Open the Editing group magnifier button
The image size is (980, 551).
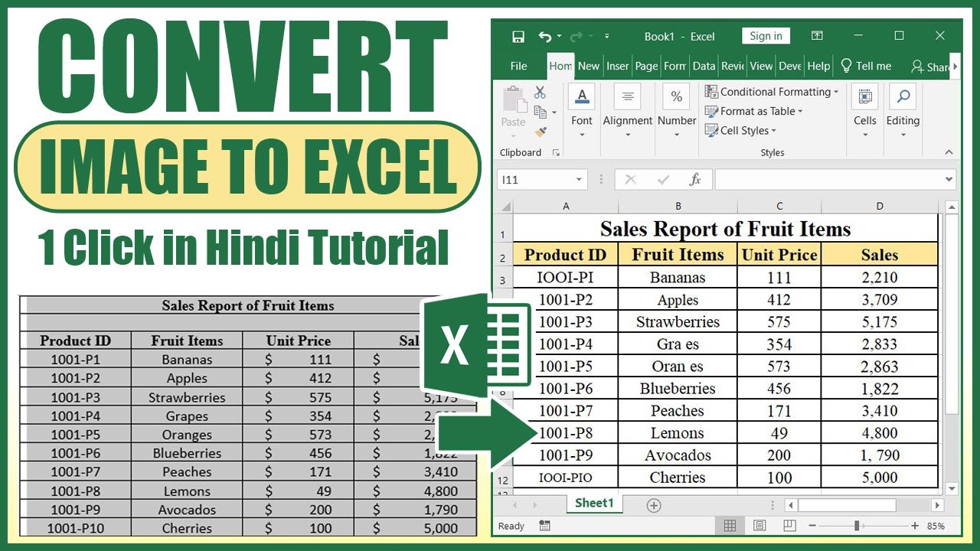click(903, 112)
